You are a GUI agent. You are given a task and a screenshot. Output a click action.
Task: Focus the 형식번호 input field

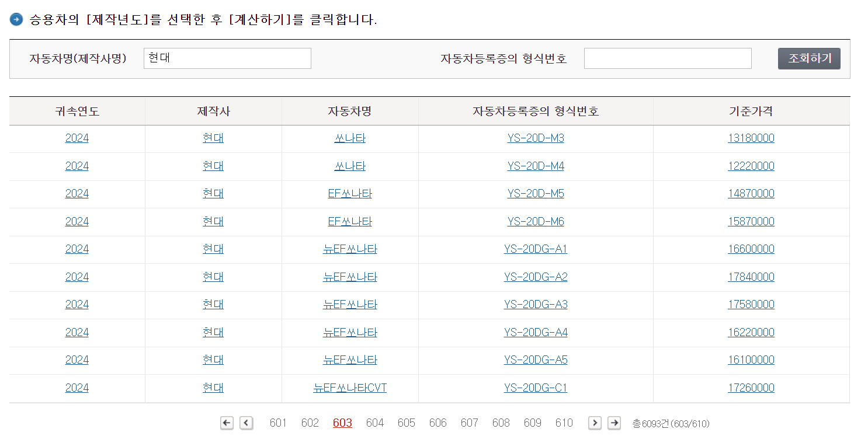pyautogui.click(x=668, y=58)
